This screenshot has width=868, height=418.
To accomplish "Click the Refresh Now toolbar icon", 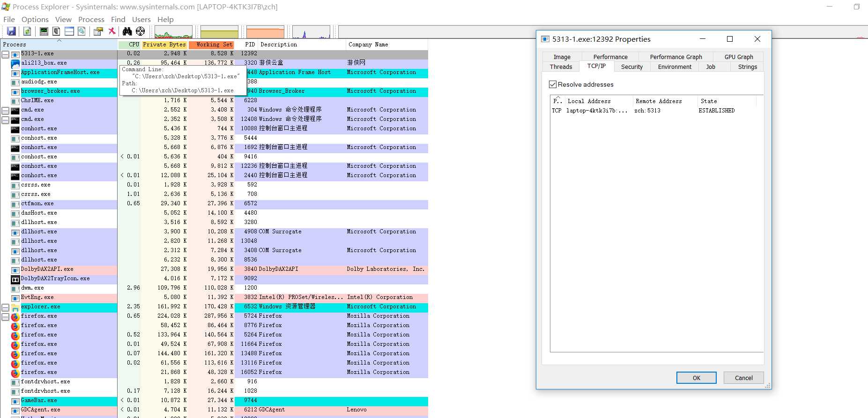I will pos(27,31).
